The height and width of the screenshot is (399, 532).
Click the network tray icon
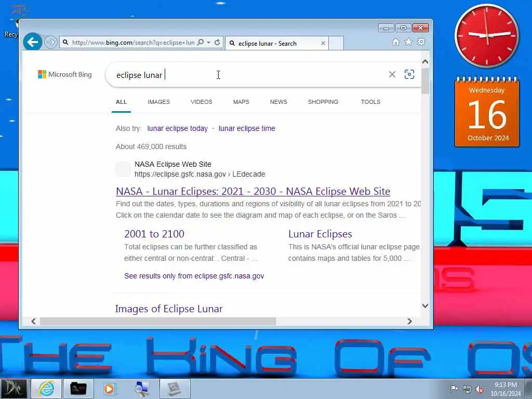pyautogui.click(x=467, y=390)
